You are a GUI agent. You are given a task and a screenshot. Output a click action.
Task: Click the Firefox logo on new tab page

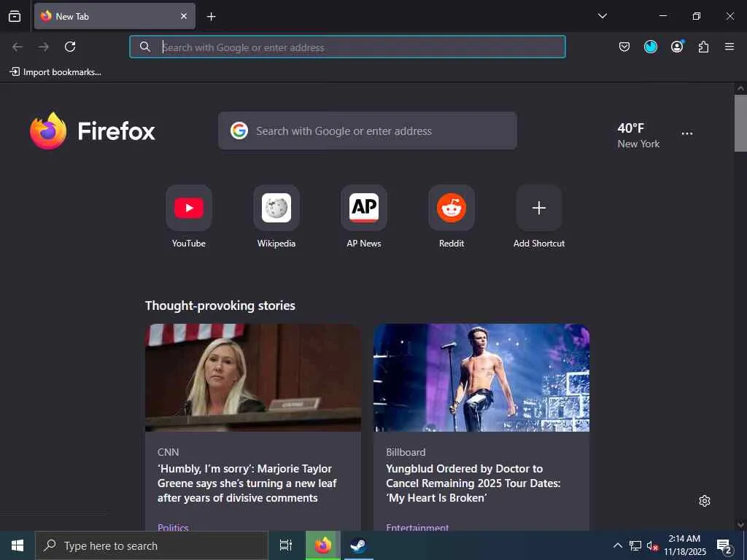(93, 131)
